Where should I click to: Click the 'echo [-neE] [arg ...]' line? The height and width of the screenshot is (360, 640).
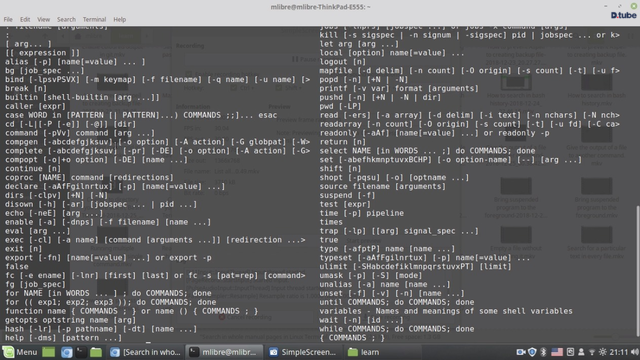click(54, 213)
